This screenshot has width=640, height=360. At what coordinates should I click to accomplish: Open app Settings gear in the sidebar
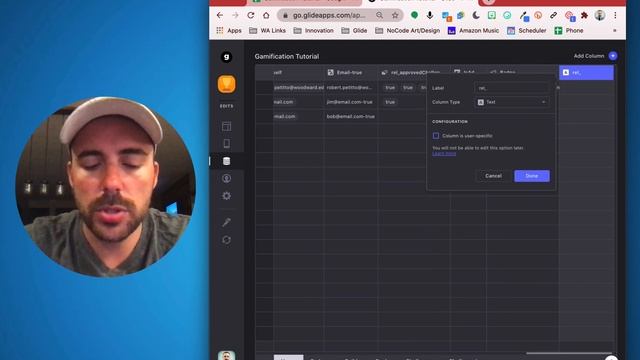[227, 196]
